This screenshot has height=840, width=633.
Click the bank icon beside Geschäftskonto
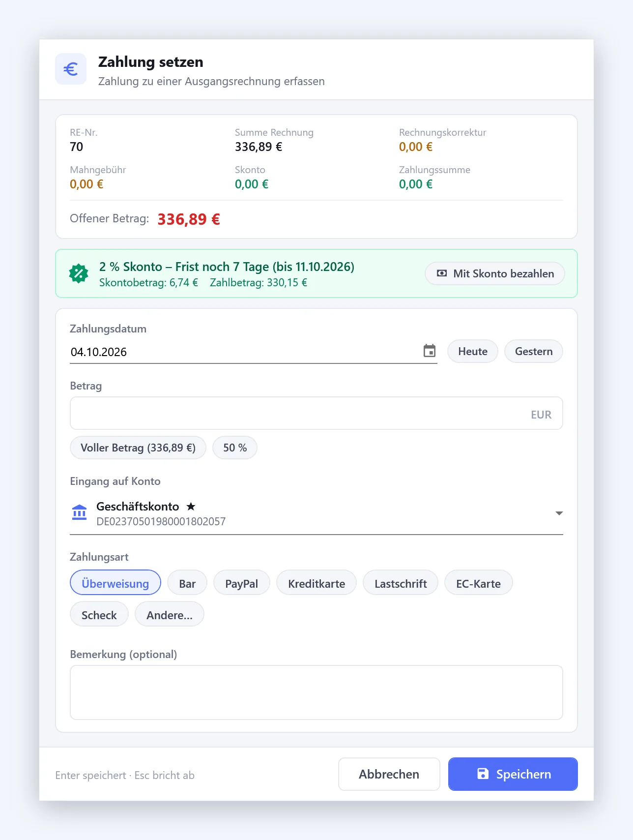(x=79, y=512)
